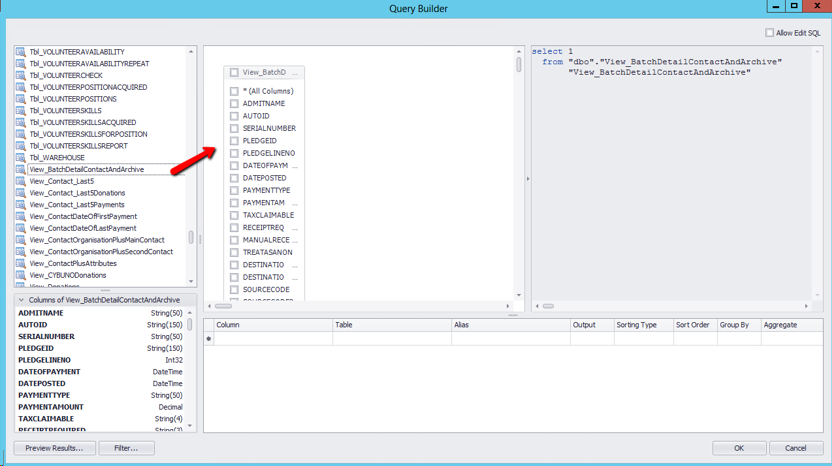This screenshot has height=466, width=832.
Task: Click the Tbl_VOLUNTEERSKILLSREPORT table icon
Action: (x=21, y=145)
